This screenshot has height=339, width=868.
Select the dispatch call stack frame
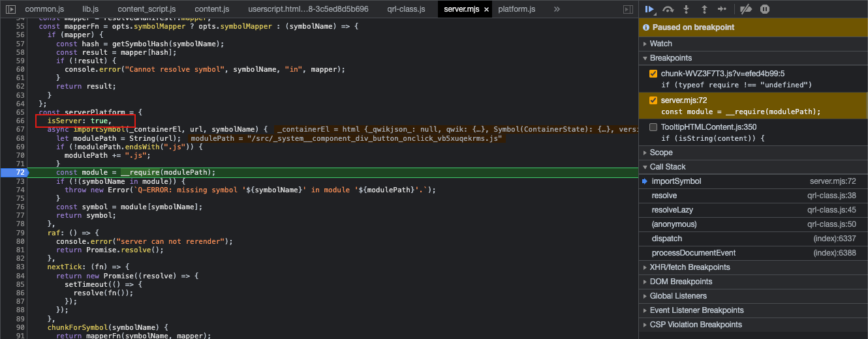pyautogui.click(x=753, y=239)
